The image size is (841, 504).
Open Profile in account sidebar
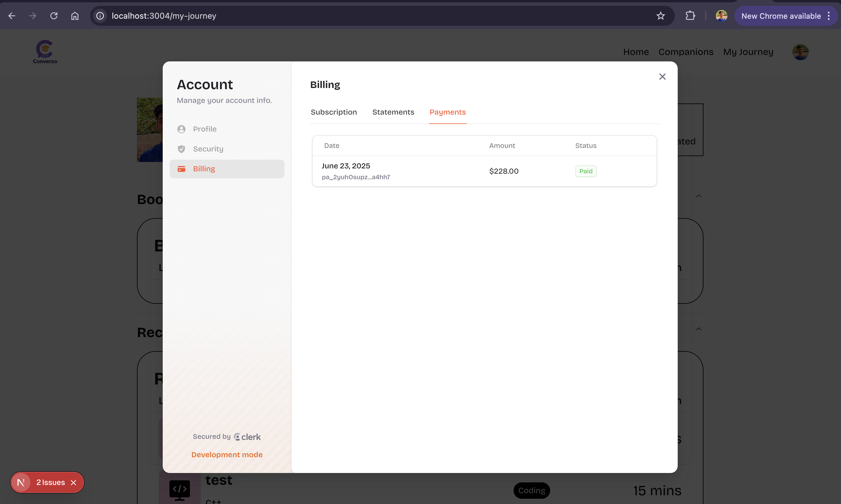[205, 129]
